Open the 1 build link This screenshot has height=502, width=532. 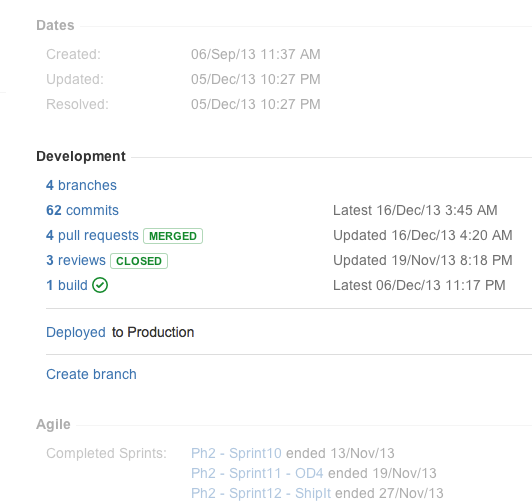67,285
